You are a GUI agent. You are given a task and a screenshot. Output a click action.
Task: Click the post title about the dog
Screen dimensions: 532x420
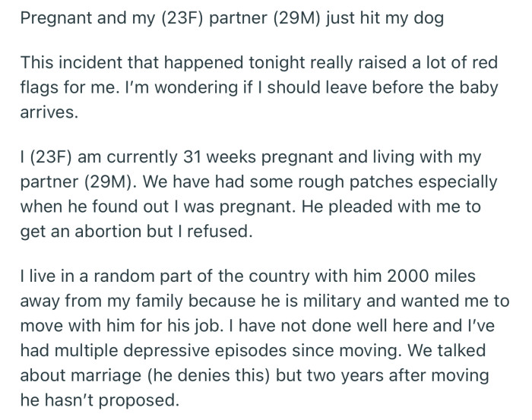coord(233,18)
